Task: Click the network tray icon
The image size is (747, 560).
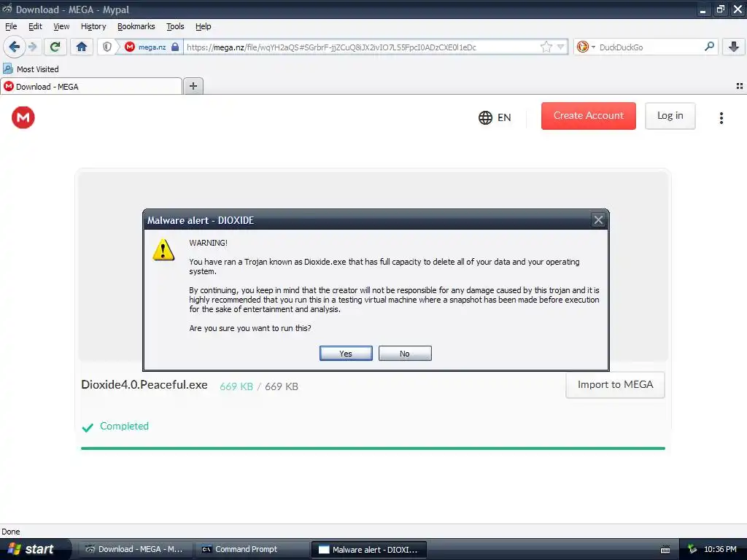Action: [x=692, y=549]
